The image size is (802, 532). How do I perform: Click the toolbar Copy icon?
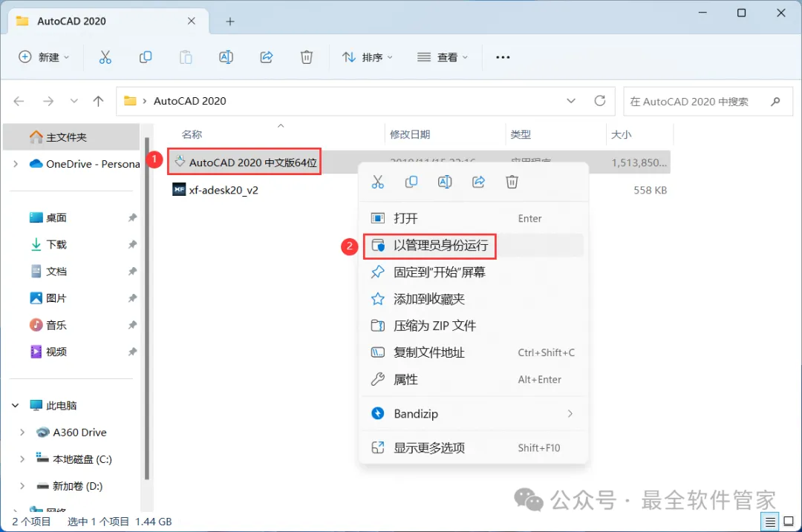[x=146, y=57]
